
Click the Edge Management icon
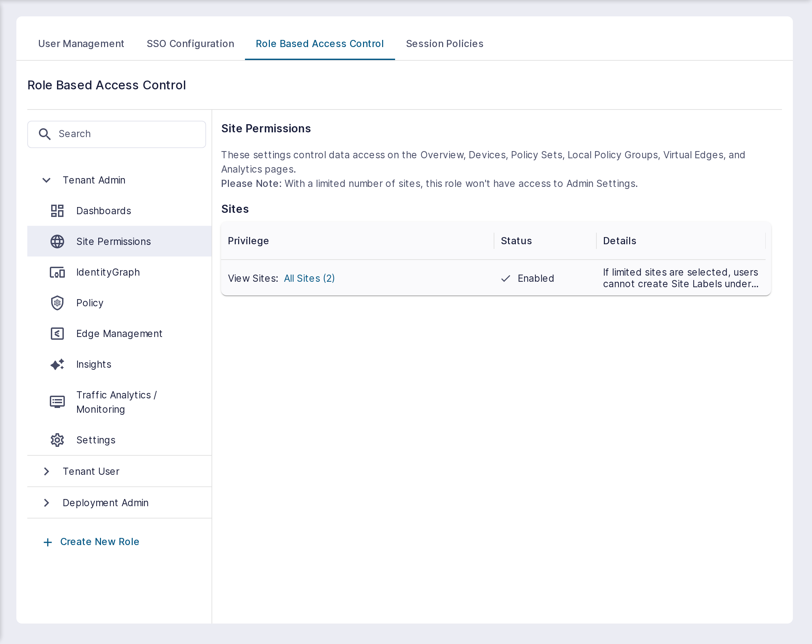coord(57,334)
